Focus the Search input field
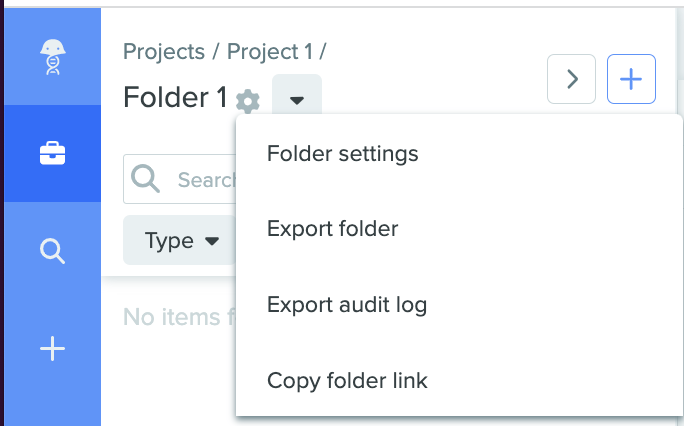The height and width of the screenshot is (426, 684). 180,179
